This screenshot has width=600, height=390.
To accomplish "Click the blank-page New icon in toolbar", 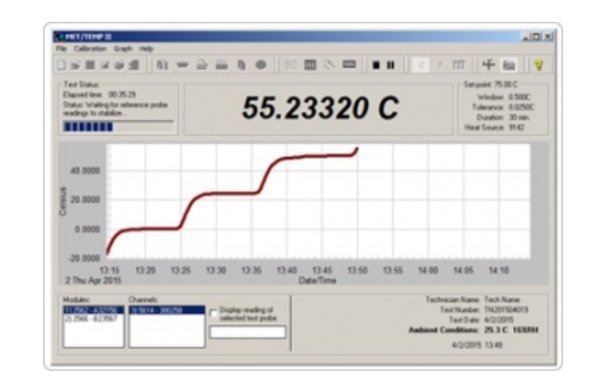I will click(61, 65).
